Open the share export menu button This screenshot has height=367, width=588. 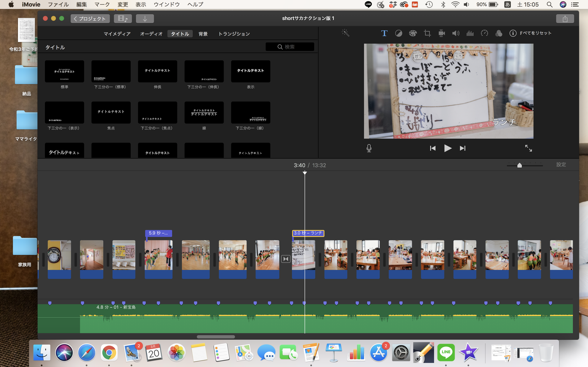click(565, 19)
